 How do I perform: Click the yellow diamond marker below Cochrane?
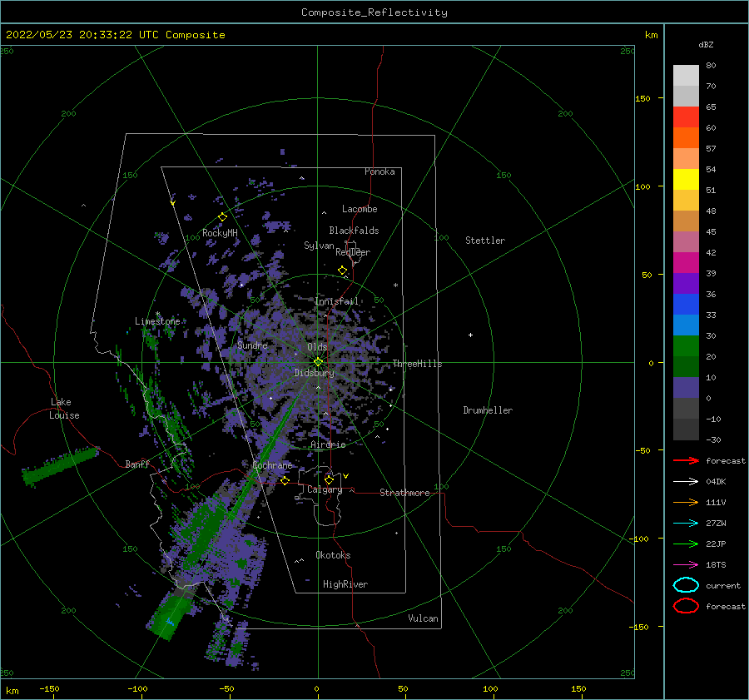tap(285, 480)
